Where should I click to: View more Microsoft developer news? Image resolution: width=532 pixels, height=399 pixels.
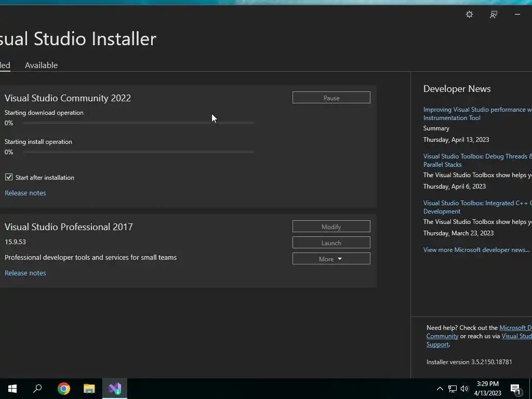click(x=476, y=250)
